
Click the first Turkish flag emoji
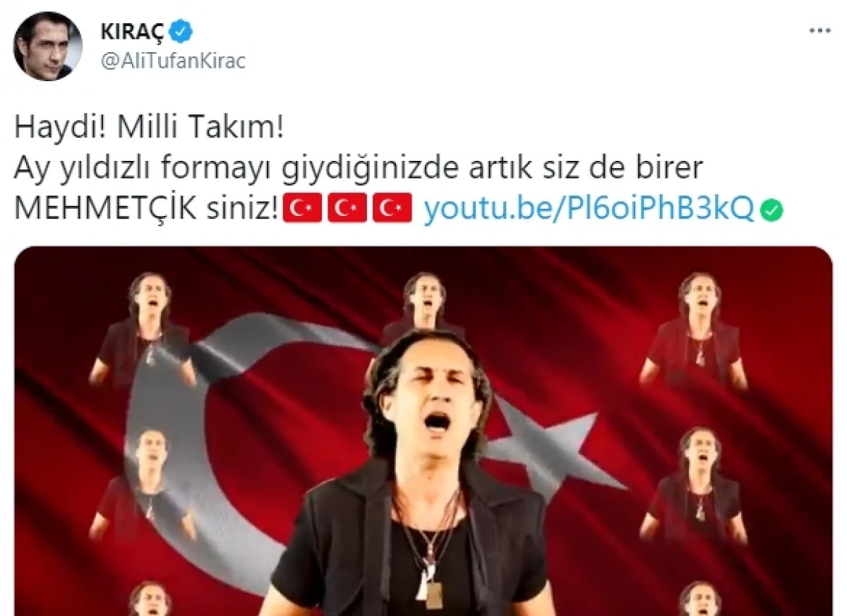point(302,210)
